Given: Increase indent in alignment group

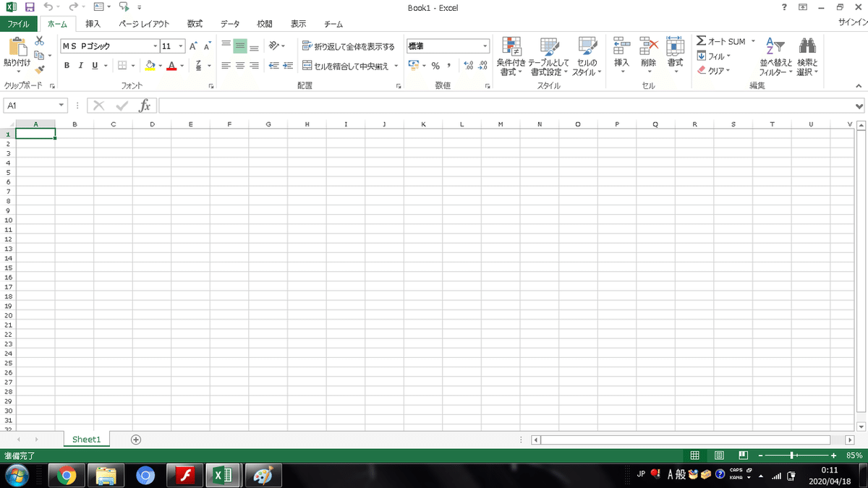Looking at the screenshot, I should click(287, 66).
